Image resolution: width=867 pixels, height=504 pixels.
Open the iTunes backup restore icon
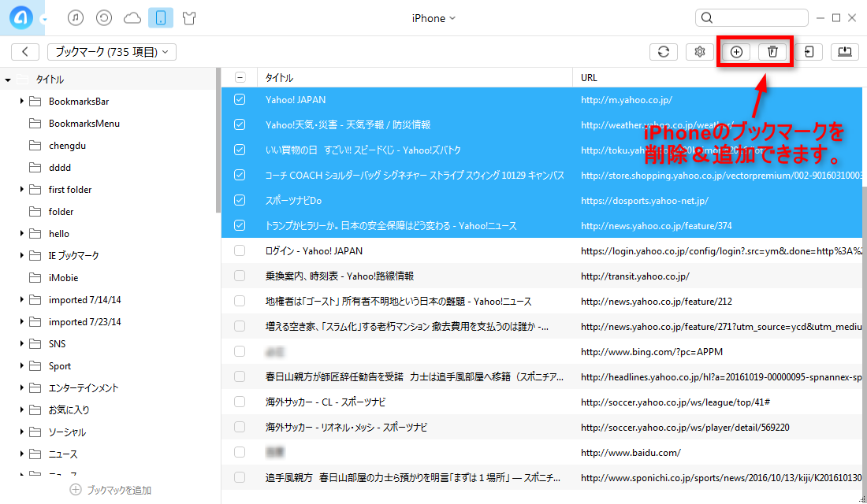104,17
